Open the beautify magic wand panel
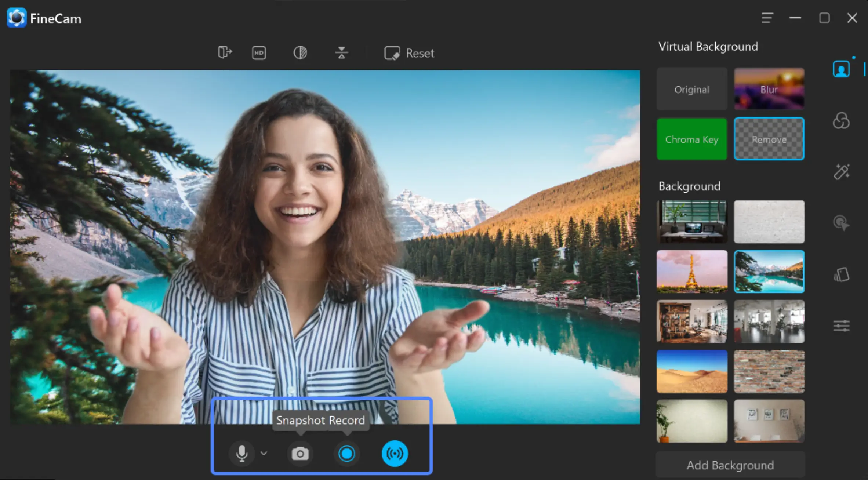Image resolution: width=868 pixels, height=480 pixels. point(841,172)
